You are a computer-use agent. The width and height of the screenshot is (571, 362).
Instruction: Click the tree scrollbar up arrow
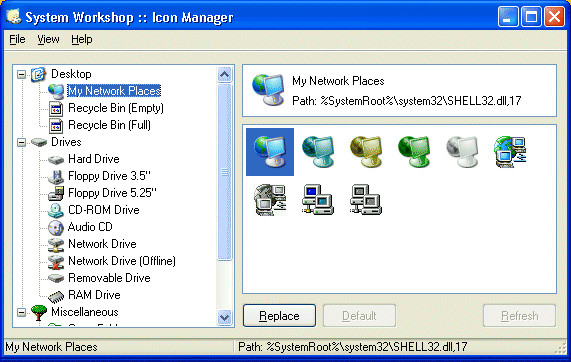[225, 74]
